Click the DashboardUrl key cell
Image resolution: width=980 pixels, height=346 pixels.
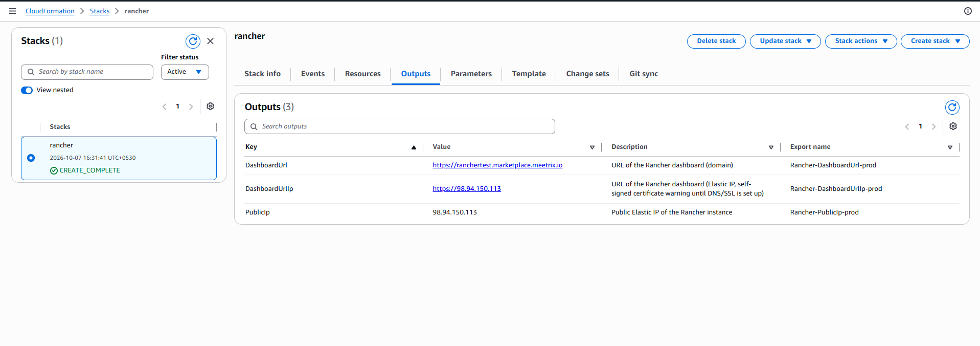point(266,165)
